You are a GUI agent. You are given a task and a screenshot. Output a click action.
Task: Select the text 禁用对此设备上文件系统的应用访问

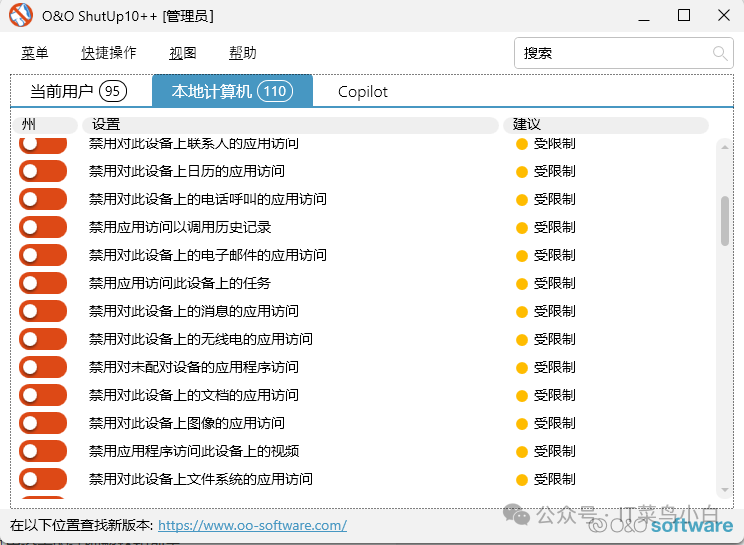201,479
